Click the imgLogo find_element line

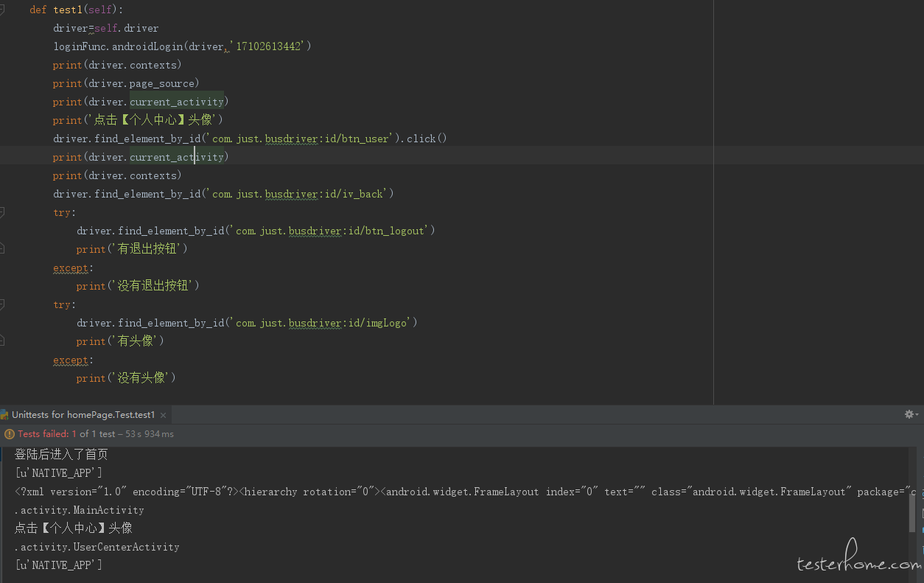248,323
